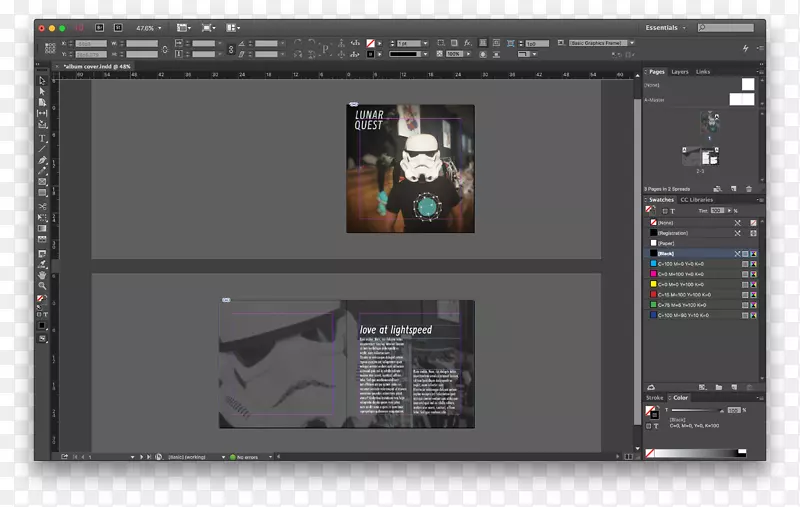Click the search field in top bar

[x=726, y=28]
